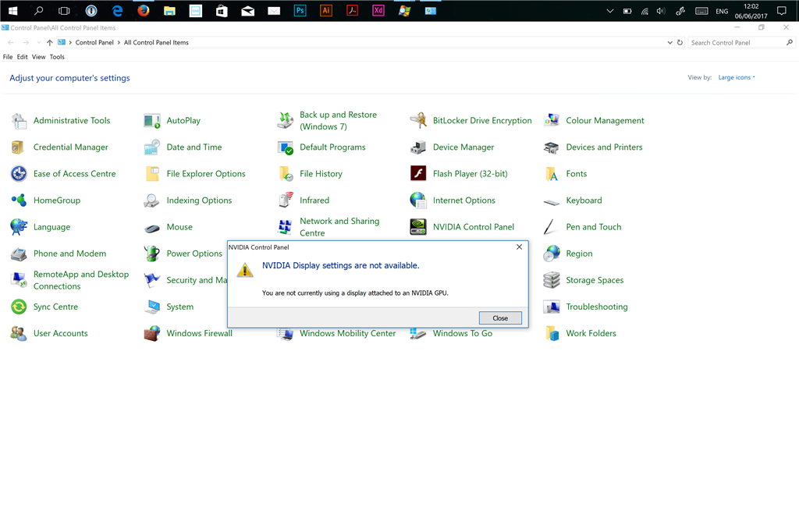Open the Default Programs icon
Screen dimensions: 799x532
(286, 147)
